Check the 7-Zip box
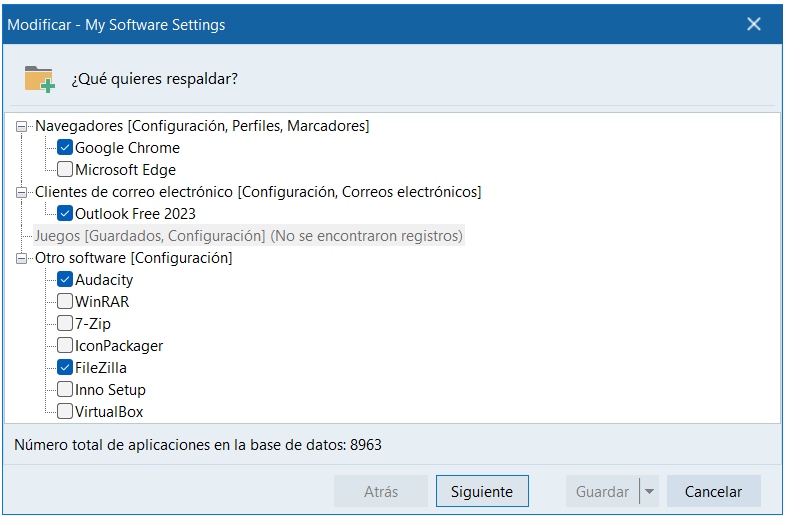This screenshot has width=785, height=516. 65,324
